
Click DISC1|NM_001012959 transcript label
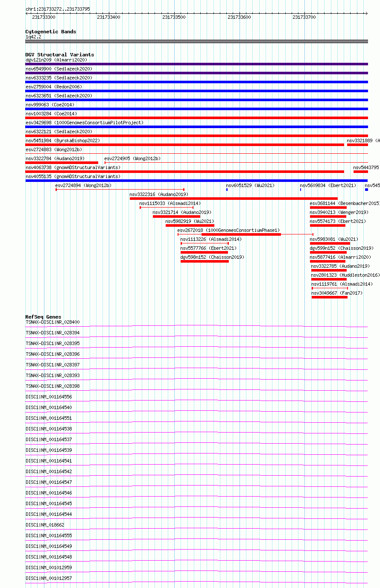click(x=49, y=568)
